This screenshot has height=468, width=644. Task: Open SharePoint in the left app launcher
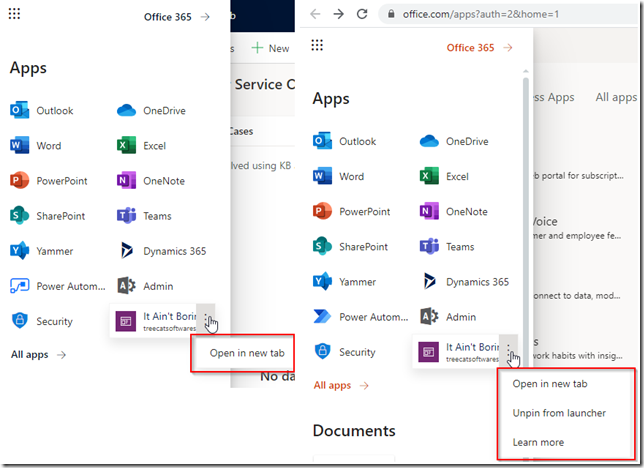click(47, 216)
